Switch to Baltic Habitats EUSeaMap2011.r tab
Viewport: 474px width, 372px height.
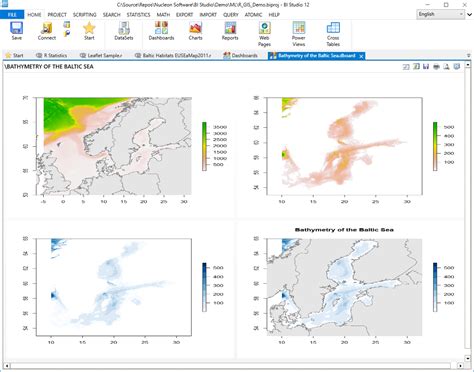pos(173,56)
